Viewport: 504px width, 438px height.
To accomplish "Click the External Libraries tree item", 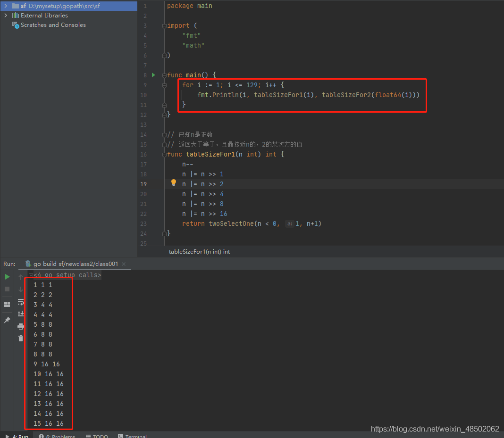I will (x=44, y=15).
